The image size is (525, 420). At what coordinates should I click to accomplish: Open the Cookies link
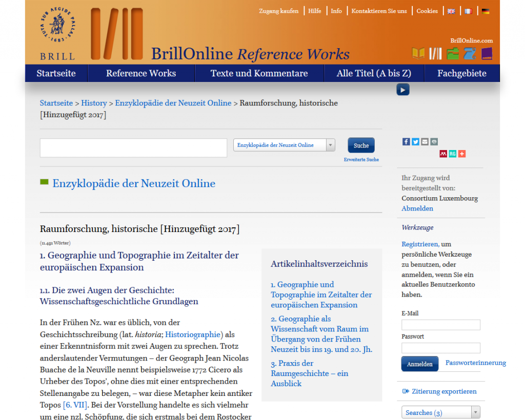(x=427, y=11)
